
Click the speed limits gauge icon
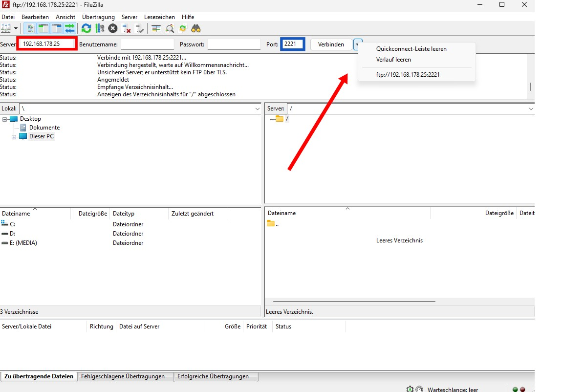coord(419,389)
